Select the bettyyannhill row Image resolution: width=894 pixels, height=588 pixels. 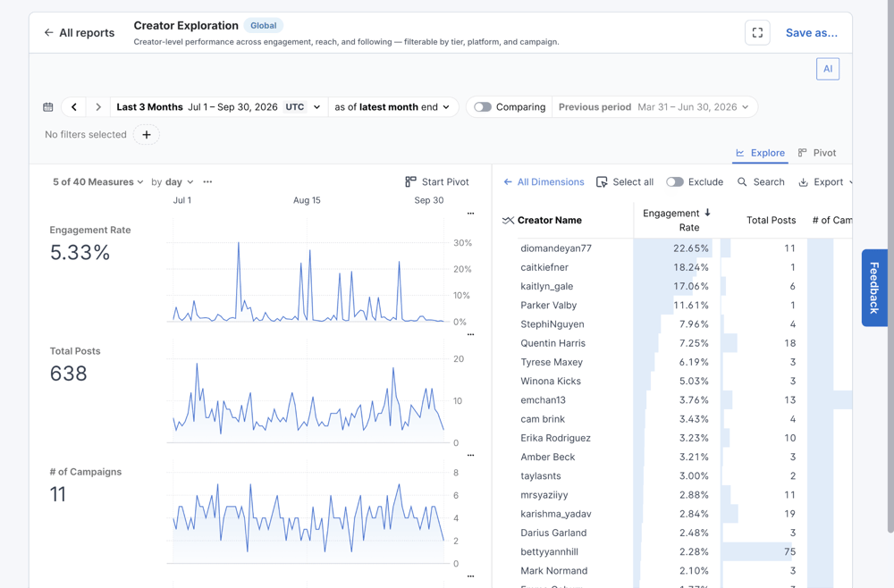point(677,551)
